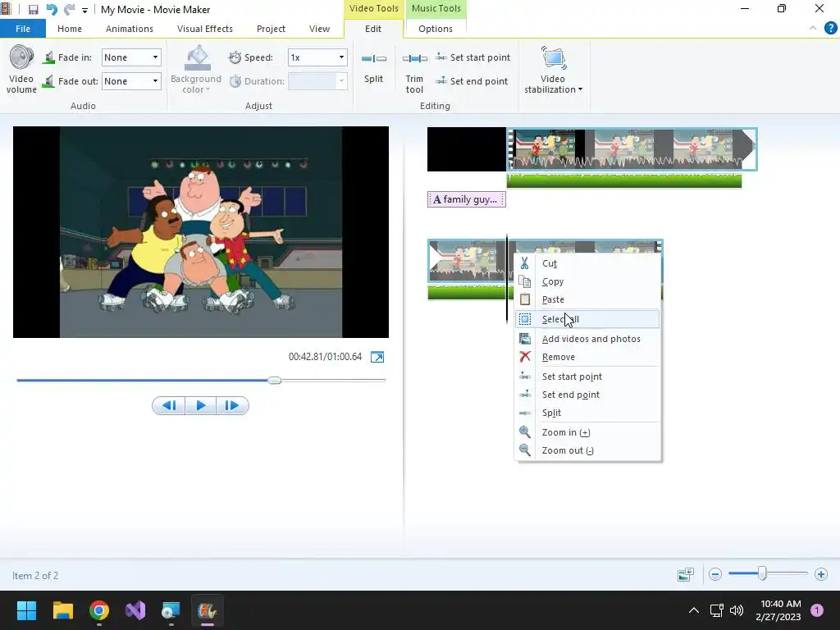This screenshot has height=630, width=840.
Task: Show hidden system tray icons
Action: click(x=693, y=610)
